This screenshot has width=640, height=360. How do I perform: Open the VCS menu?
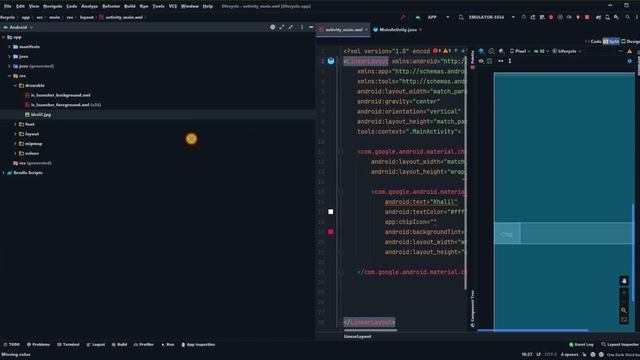coord(173,6)
